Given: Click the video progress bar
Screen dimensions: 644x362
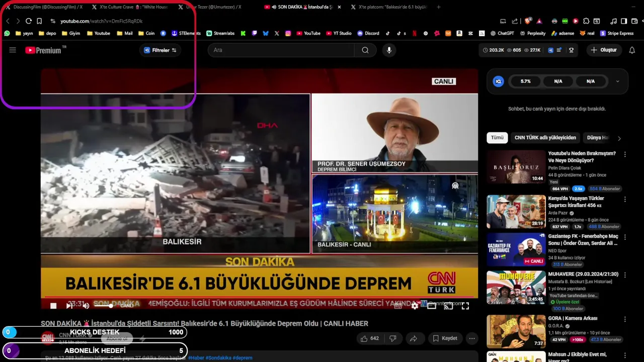Looking at the screenshot, I should point(259,298).
